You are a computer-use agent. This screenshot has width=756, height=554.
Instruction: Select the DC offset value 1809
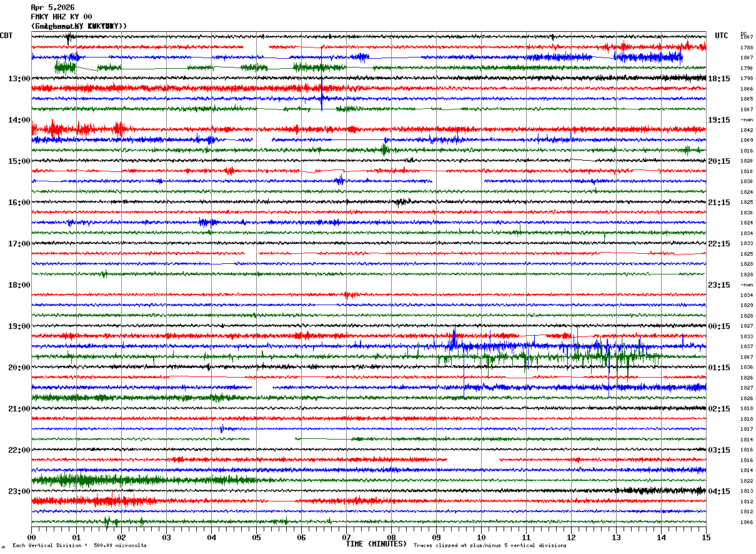pyautogui.click(x=747, y=140)
